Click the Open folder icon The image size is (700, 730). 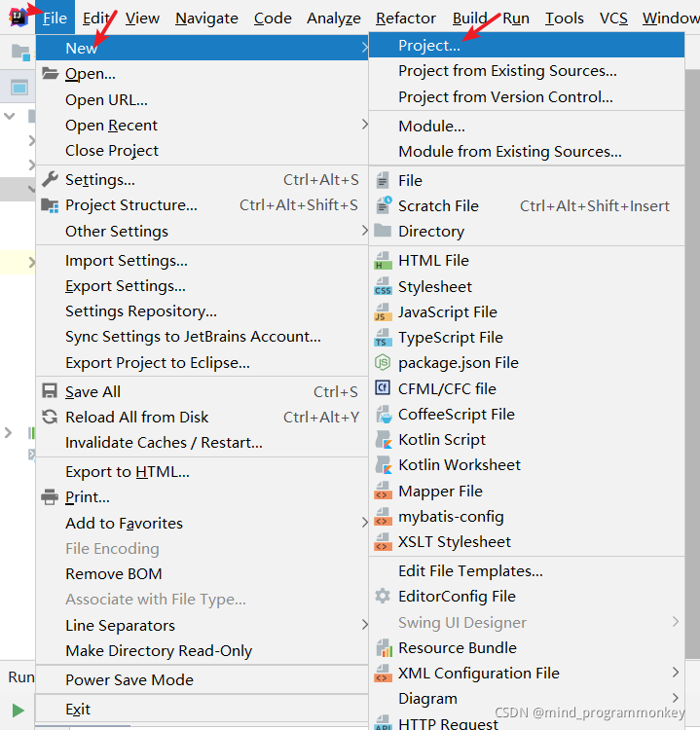pyautogui.click(x=50, y=74)
